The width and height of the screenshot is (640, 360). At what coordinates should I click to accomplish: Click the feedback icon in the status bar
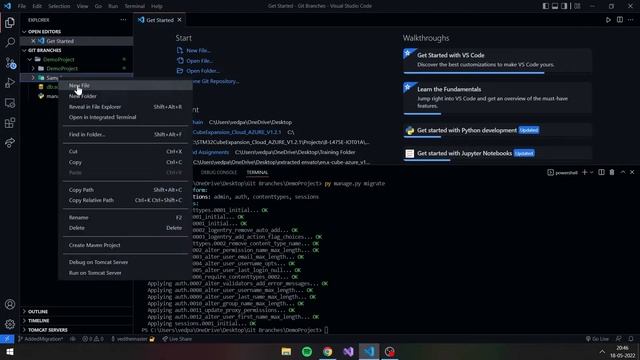[x=619, y=339]
